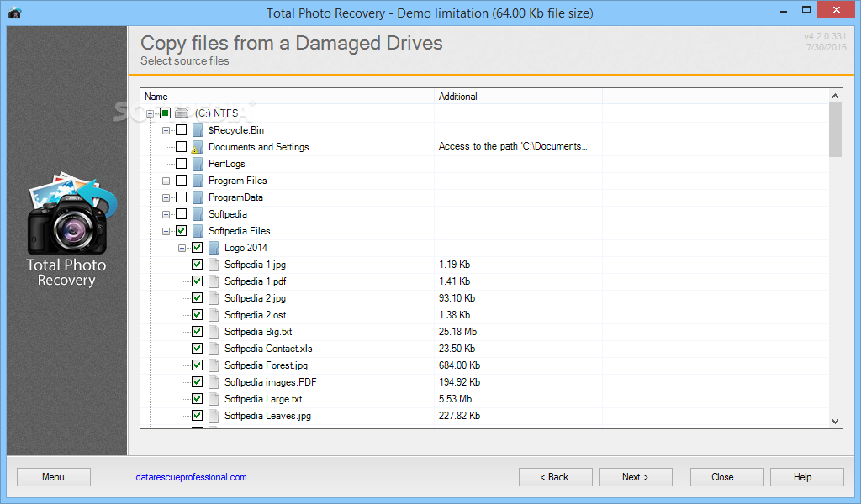The width and height of the screenshot is (861, 504).
Task: Uncheck the Softpedia Forest.jpg checkbox
Action: [x=197, y=365]
